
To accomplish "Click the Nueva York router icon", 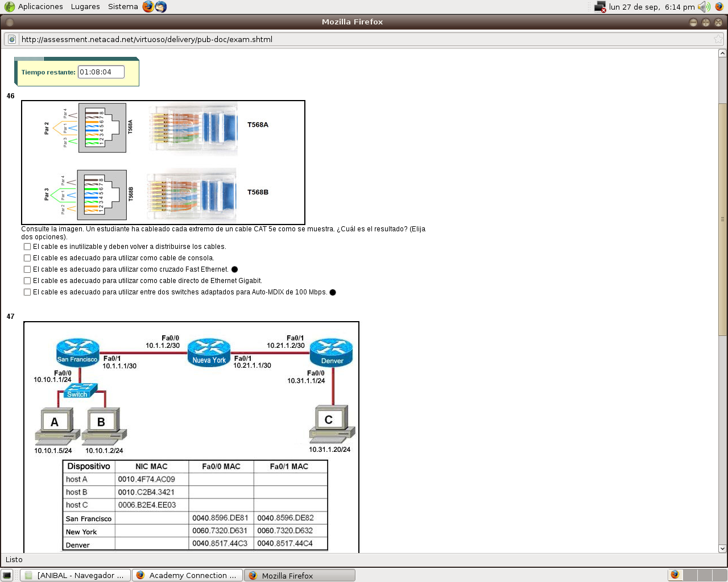I will [x=209, y=352].
